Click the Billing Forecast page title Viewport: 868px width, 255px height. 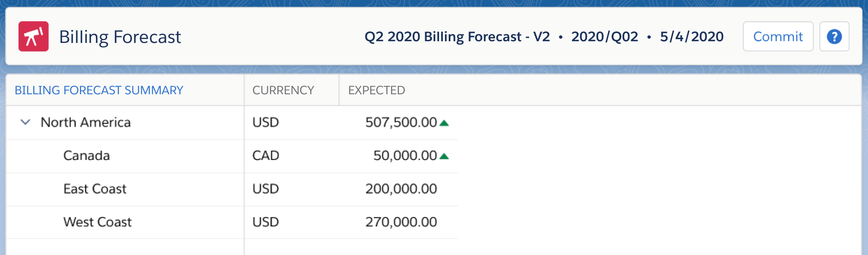pyautogui.click(x=120, y=37)
